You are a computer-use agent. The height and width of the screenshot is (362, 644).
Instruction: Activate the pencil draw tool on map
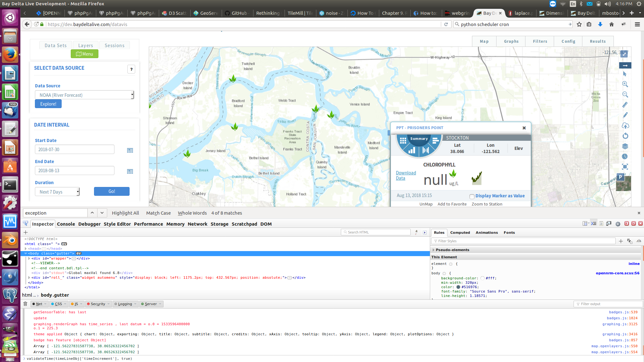[x=625, y=115]
